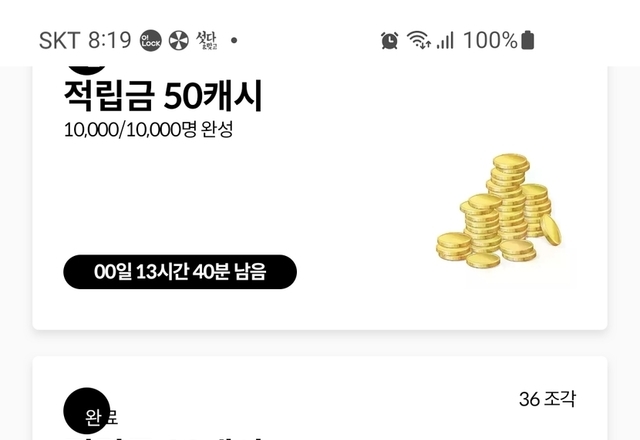This screenshot has height=440, width=640.
Task: Tap the 10,000/10,000명 완성 progress text
Action: coord(149,130)
